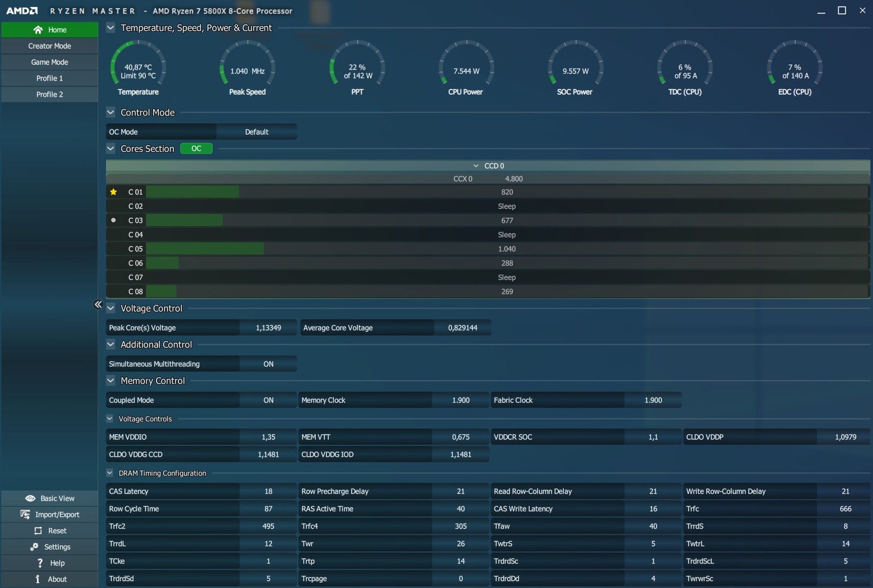Click the gold star beside core C 01
This screenshot has width=873, height=588.
coord(114,192)
